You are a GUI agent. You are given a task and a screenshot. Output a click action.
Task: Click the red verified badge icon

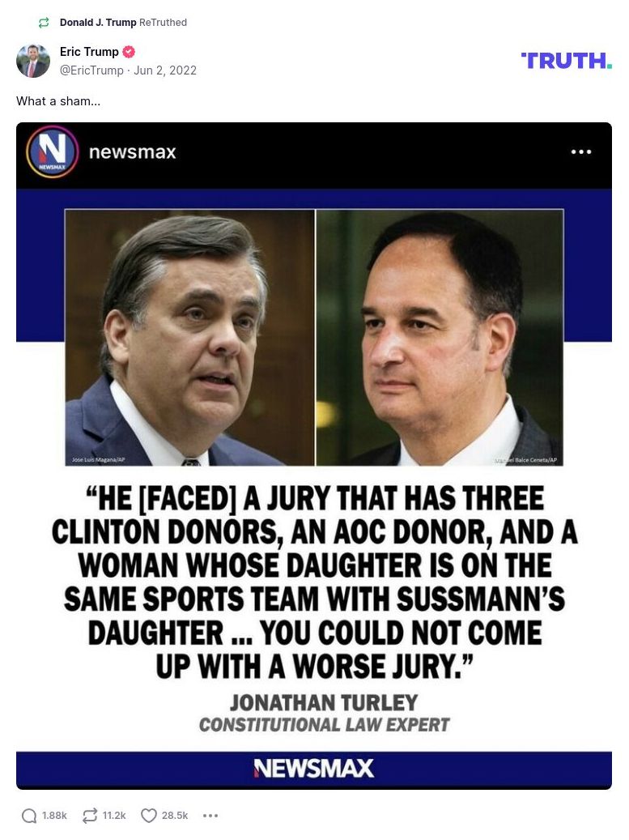pos(129,52)
